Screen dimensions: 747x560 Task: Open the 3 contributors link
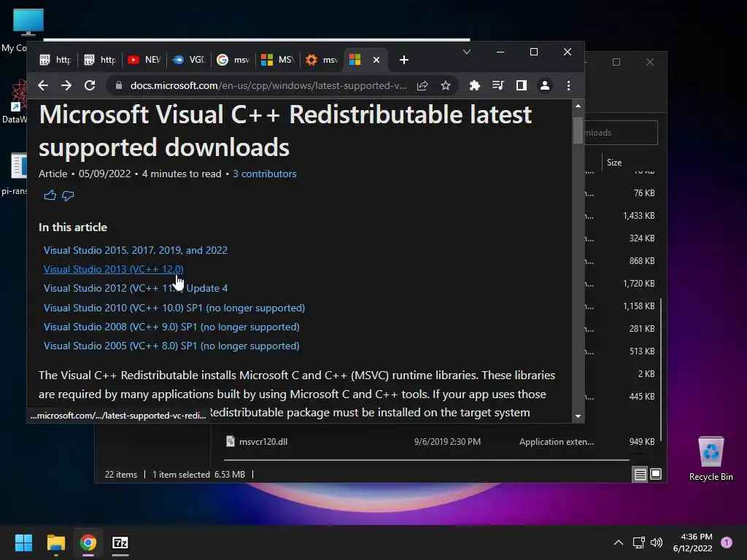tap(264, 174)
